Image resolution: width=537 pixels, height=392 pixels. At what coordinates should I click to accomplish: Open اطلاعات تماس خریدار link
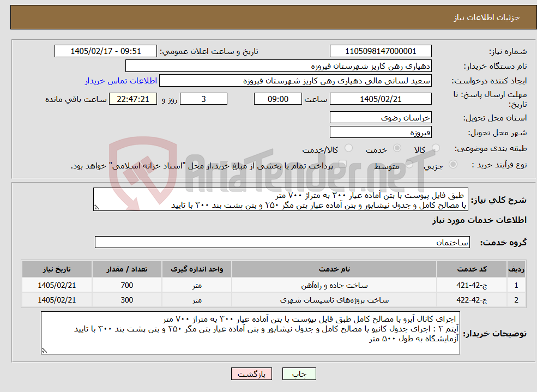click(x=121, y=81)
